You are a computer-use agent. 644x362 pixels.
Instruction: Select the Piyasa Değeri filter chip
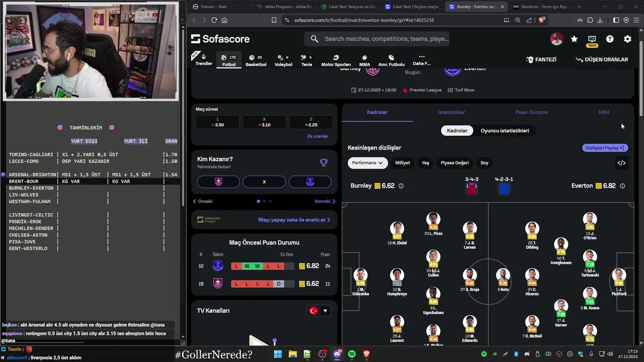coord(454,163)
